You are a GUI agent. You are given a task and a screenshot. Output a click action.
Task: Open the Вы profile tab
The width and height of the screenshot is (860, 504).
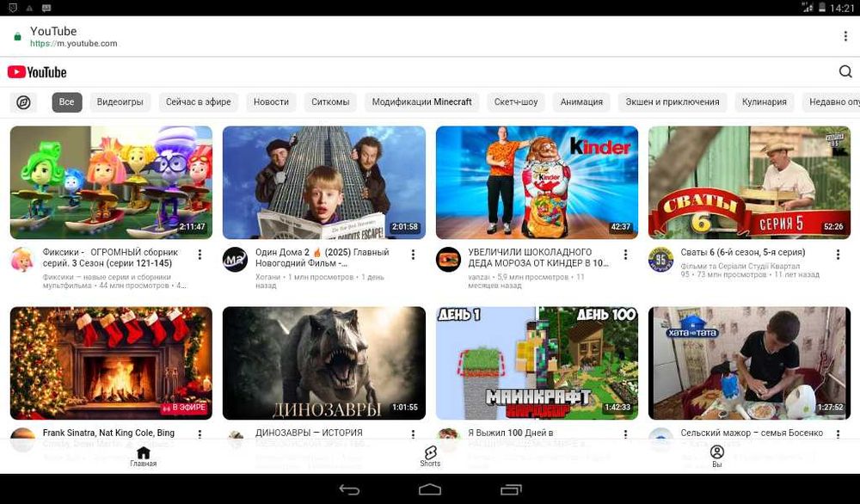click(717, 457)
